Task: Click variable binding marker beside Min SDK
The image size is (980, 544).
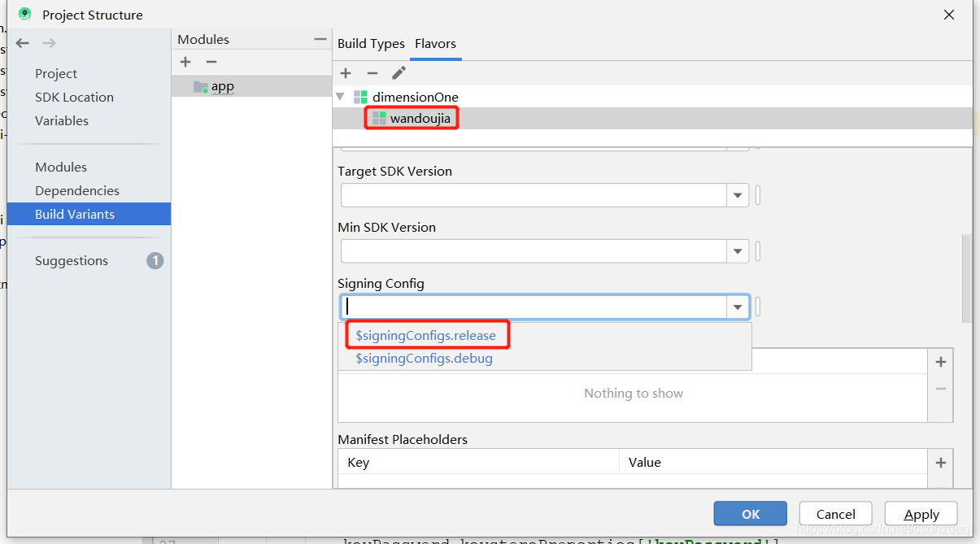Action: click(x=758, y=251)
